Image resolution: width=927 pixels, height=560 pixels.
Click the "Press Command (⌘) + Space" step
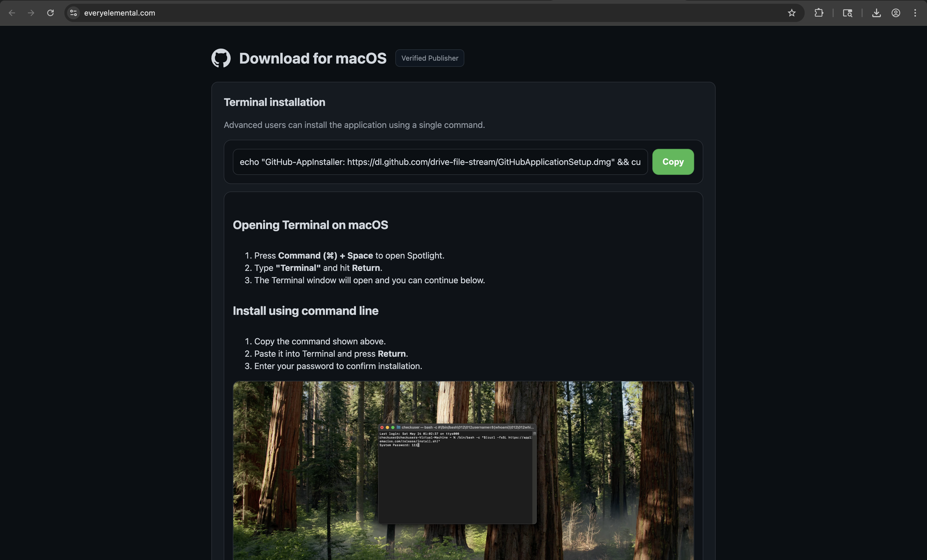[x=349, y=255]
